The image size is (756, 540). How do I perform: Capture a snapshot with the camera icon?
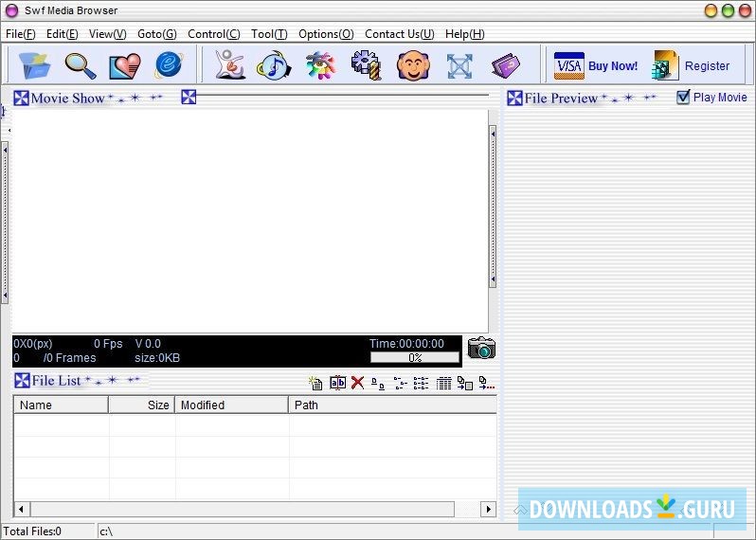(481, 348)
